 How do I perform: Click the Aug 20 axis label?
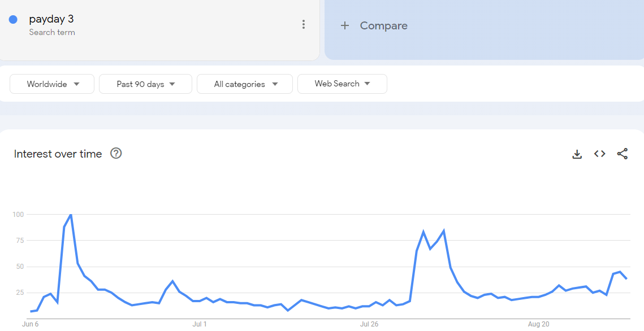click(x=538, y=324)
